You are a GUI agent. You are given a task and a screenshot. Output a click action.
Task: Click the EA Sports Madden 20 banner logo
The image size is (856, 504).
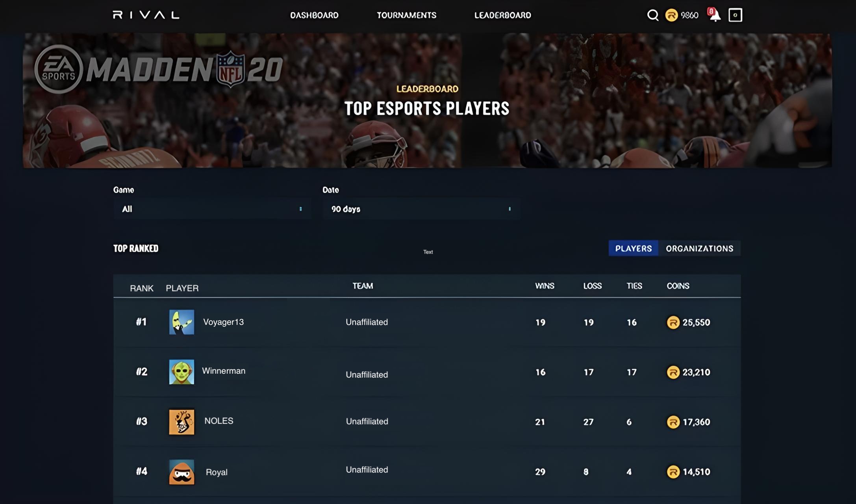(x=159, y=69)
